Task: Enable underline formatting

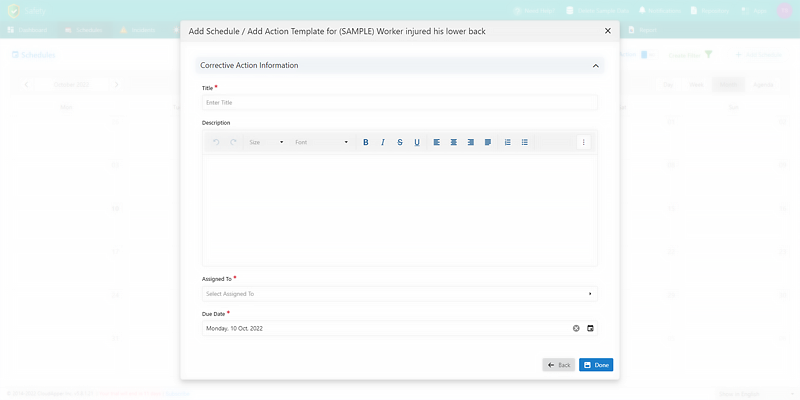Action: 417,142
